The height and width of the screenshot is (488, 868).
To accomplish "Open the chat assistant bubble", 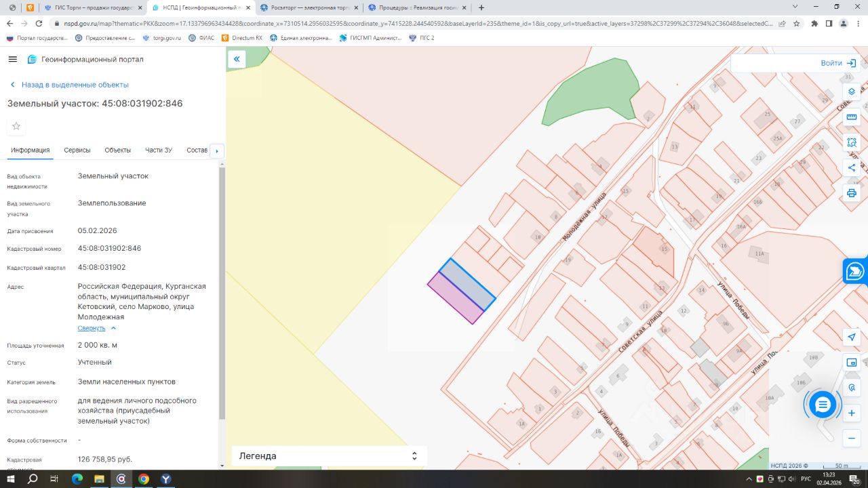I will (x=823, y=405).
